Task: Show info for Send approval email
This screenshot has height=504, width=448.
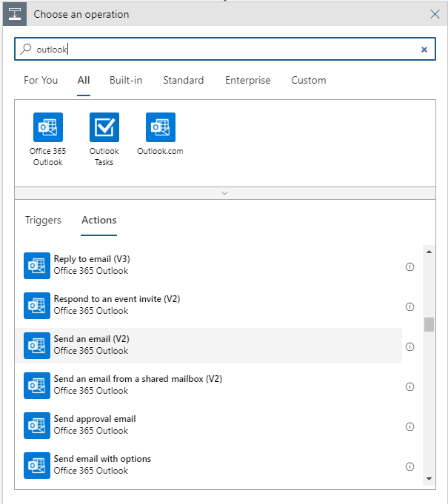Action: tap(409, 426)
